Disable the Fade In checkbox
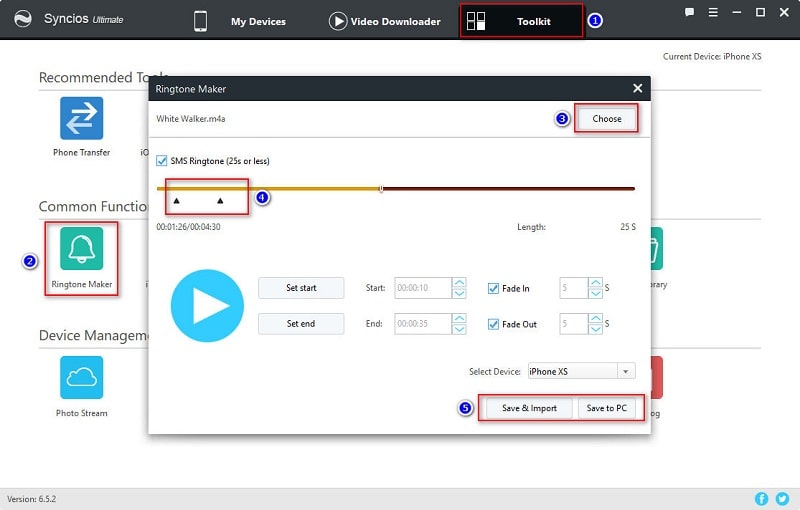This screenshot has width=800, height=510. 493,288
